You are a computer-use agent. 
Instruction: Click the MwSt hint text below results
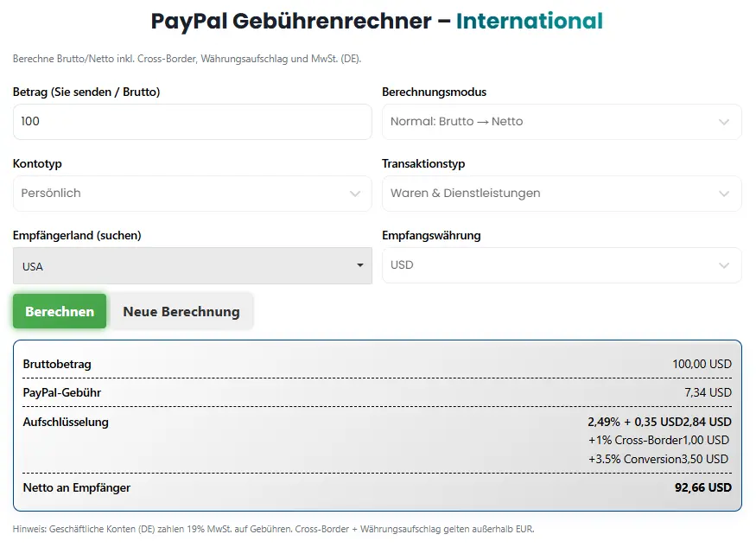(x=273, y=528)
